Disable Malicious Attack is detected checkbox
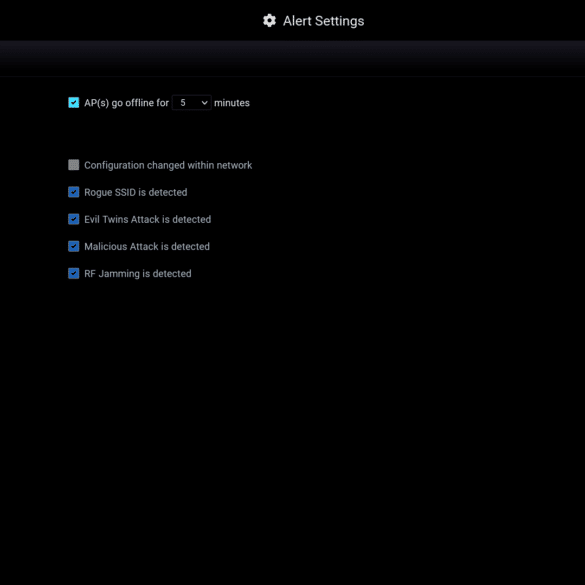The height and width of the screenshot is (585, 585). tap(73, 246)
